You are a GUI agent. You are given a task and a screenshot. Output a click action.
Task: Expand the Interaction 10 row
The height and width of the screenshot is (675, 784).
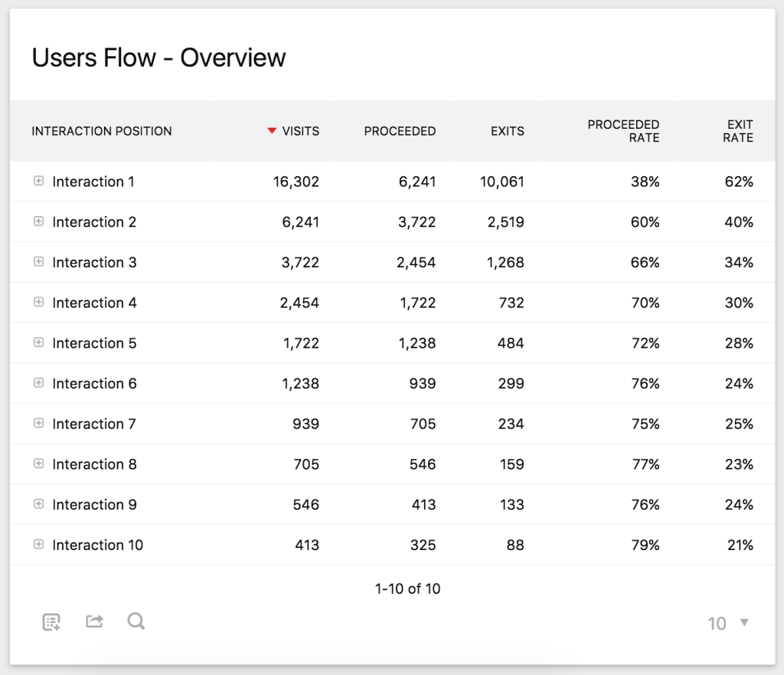click(x=38, y=545)
